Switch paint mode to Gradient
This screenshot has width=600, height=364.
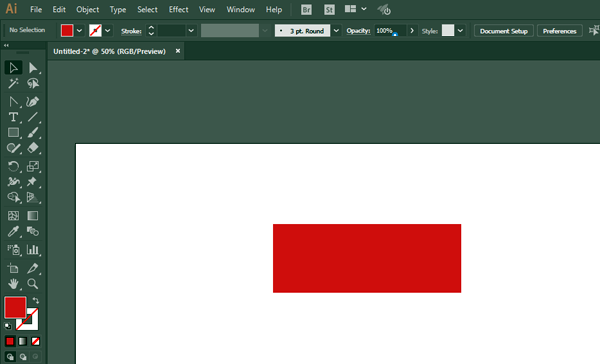pyautogui.click(x=23, y=341)
